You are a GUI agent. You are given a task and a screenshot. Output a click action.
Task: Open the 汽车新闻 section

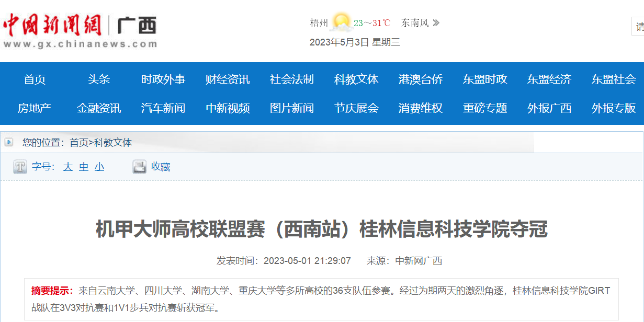coord(163,108)
